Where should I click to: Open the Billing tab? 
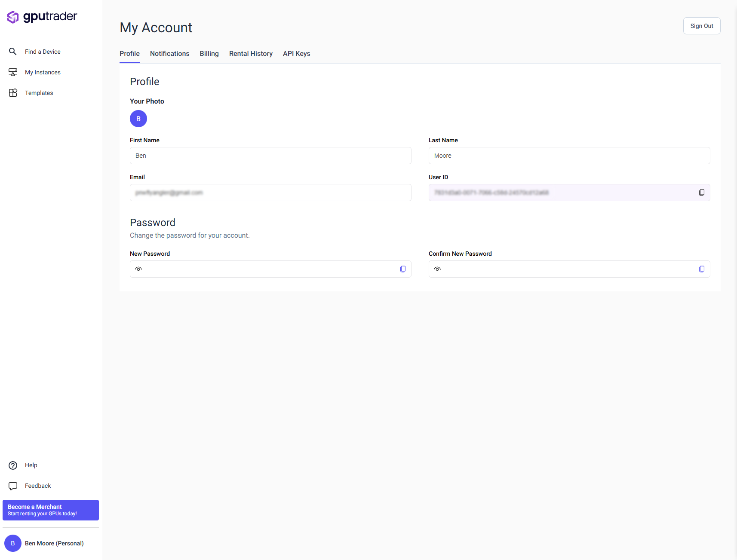[x=209, y=54]
